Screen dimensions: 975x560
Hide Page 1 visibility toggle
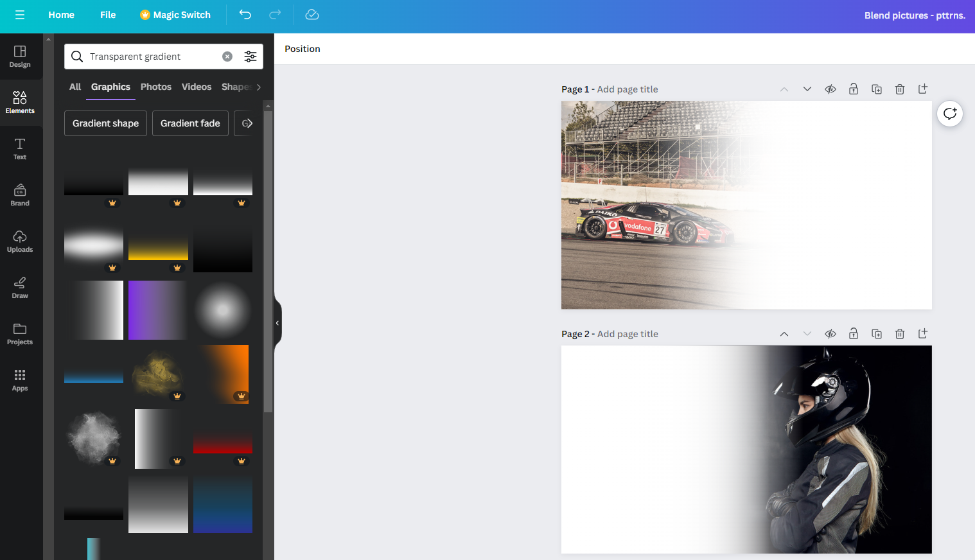(830, 89)
